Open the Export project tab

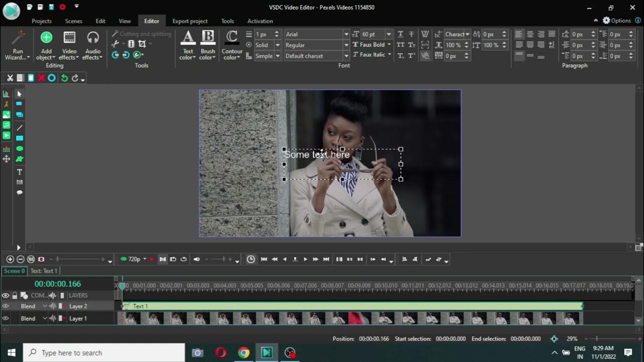point(190,21)
